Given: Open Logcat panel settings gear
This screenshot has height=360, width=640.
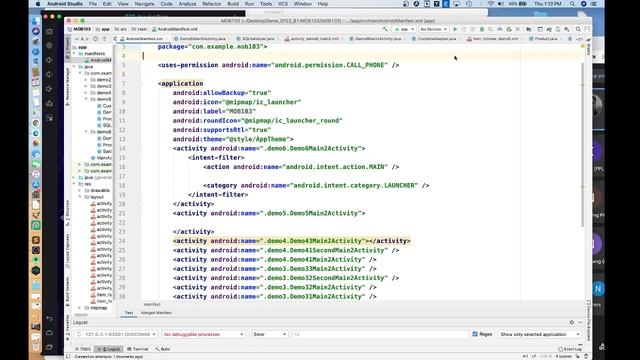Looking at the screenshot, I should pos(571,322).
